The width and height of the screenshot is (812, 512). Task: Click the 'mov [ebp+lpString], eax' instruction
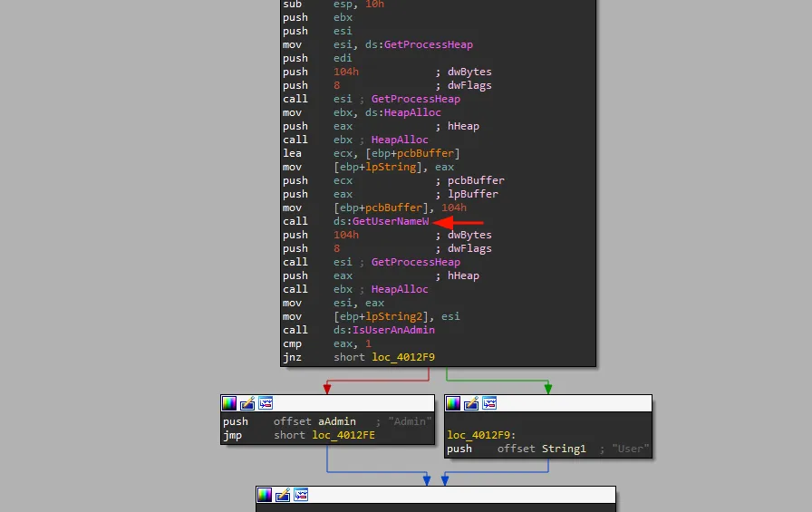point(368,168)
